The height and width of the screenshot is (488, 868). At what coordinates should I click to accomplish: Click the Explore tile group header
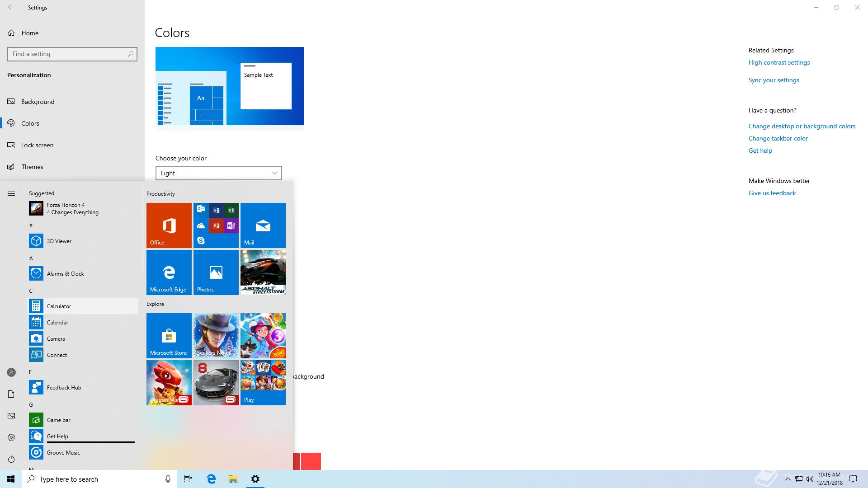[155, 304]
